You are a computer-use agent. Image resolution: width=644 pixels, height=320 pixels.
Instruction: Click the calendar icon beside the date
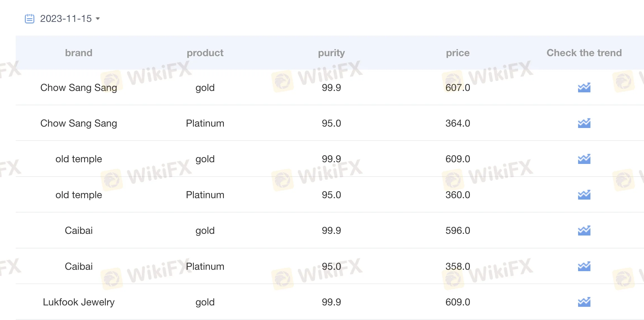pyautogui.click(x=29, y=19)
